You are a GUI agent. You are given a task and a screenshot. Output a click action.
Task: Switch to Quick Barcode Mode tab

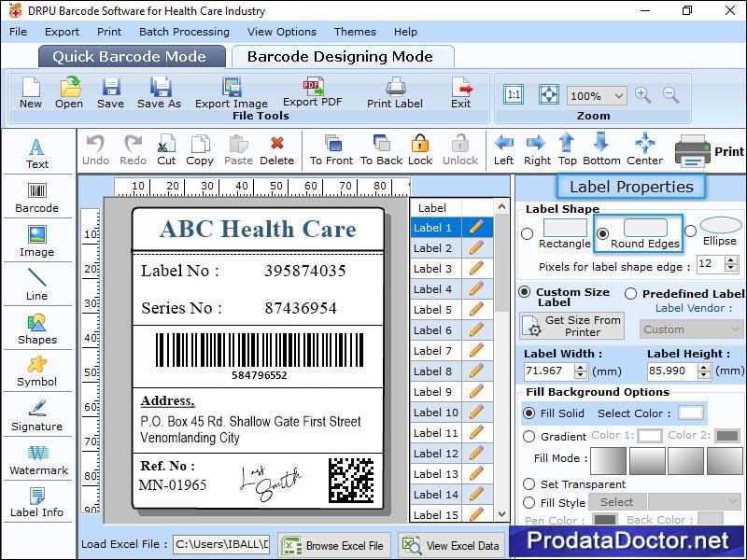point(131,56)
